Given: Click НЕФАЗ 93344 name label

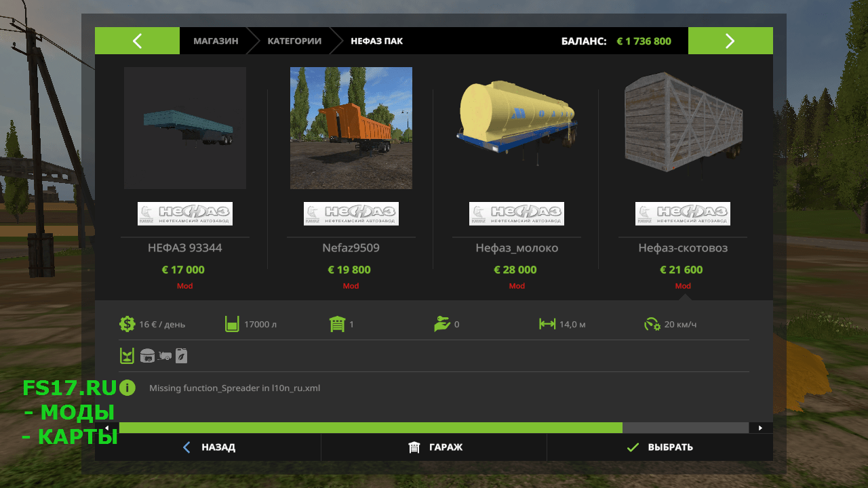Looking at the screenshot, I should tap(185, 248).
